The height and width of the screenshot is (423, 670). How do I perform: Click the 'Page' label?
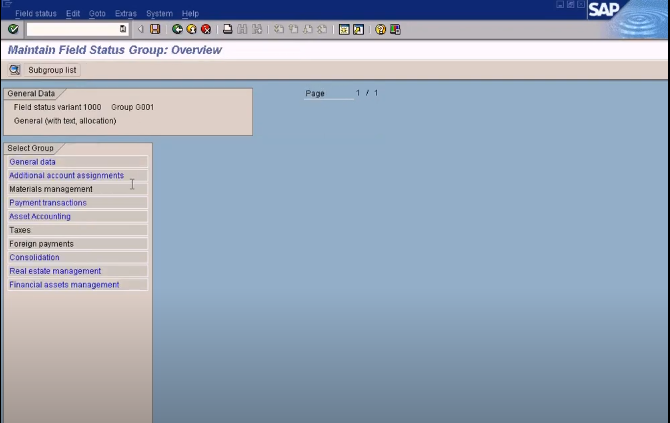pos(315,93)
